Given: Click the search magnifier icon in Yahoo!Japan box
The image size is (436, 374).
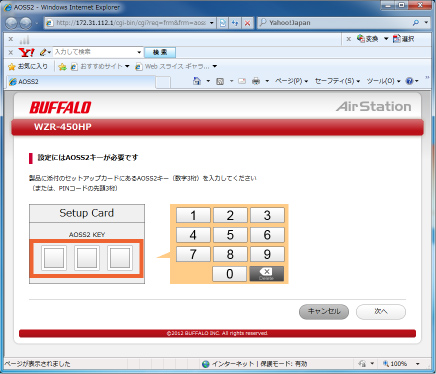Looking at the screenshot, I should point(416,23).
